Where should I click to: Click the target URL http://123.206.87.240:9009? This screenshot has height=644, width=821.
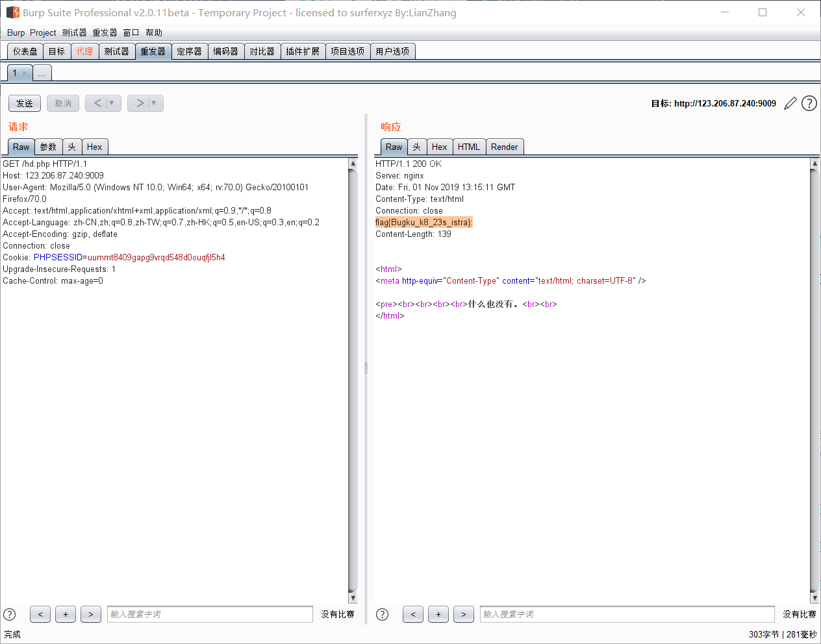click(x=725, y=103)
